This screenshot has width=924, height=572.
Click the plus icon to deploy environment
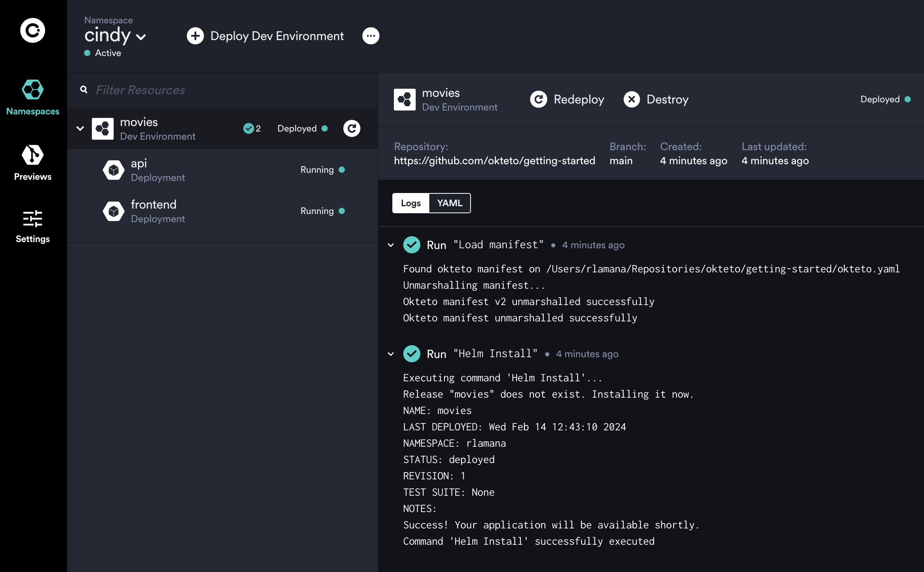pos(195,36)
